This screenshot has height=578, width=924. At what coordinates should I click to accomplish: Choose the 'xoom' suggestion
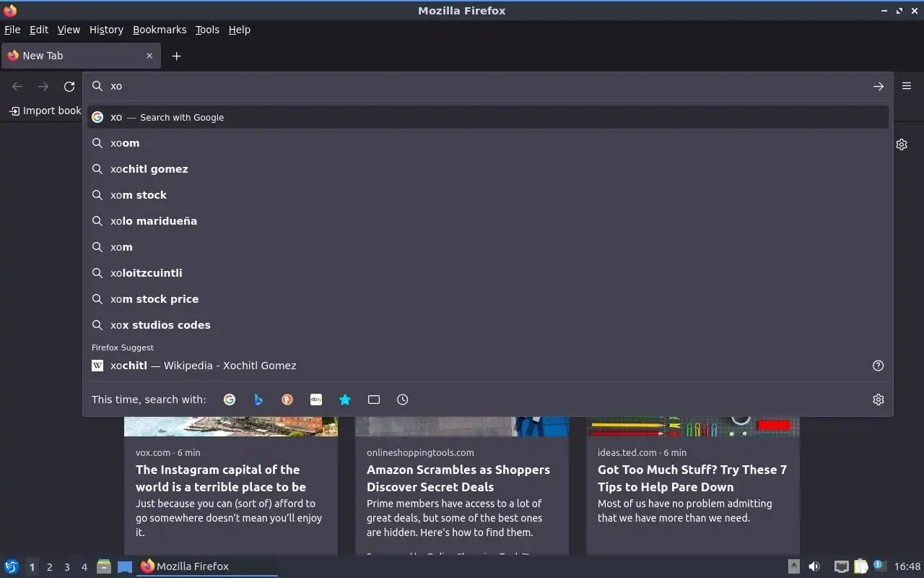[x=488, y=143]
